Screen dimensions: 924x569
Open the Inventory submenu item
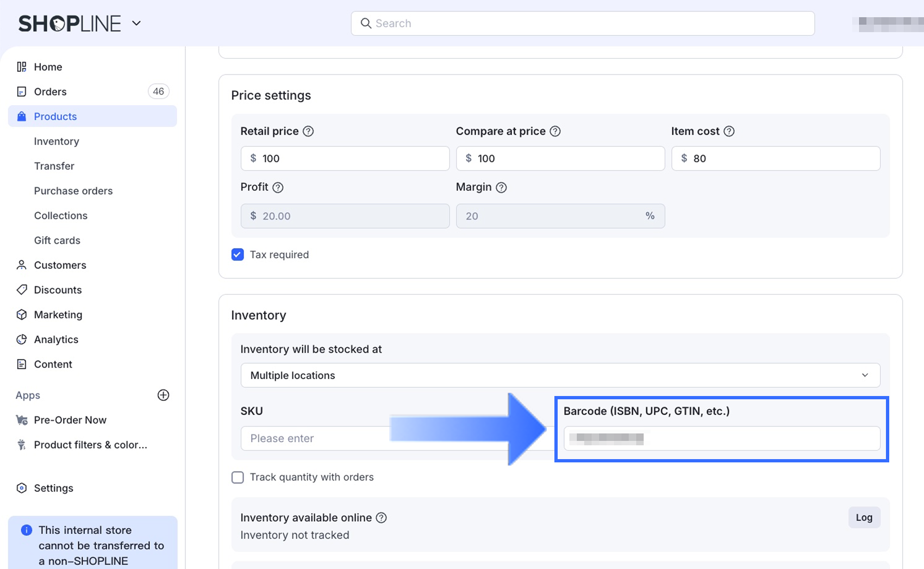(x=57, y=141)
